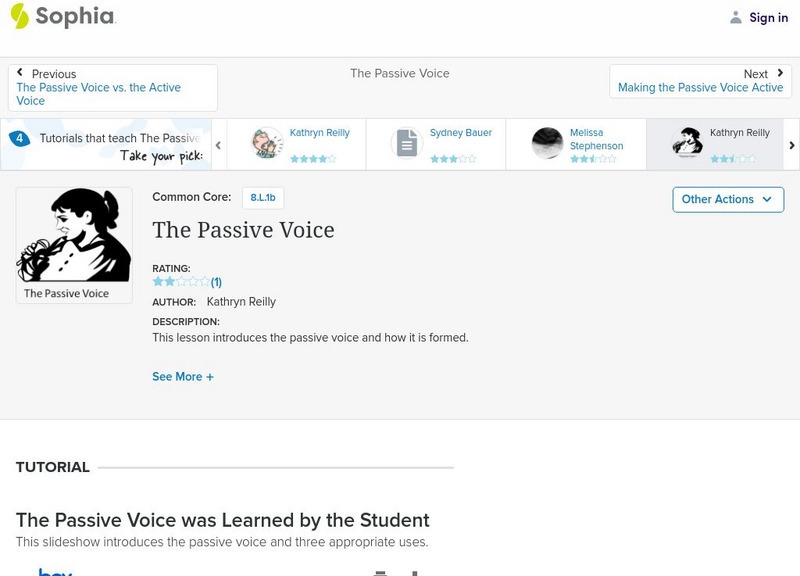The image size is (800, 576).
Task: Expand description with See More +
Action: tap(183, 377)
